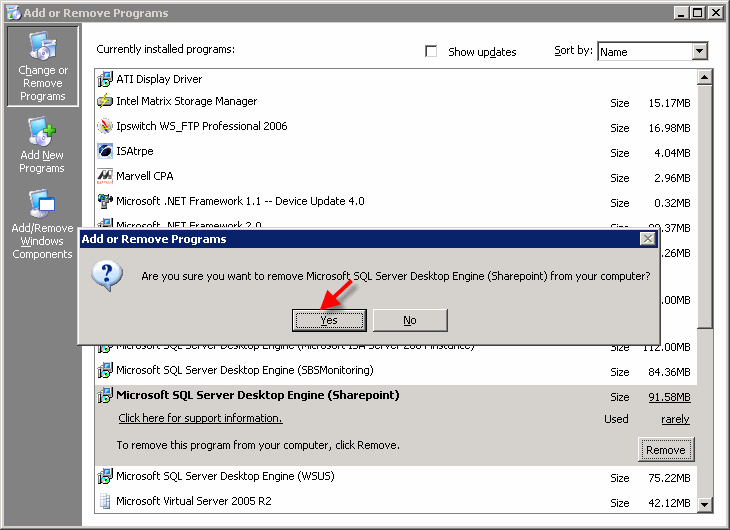Click No to cancel removal
730x530 pixels.
coord(410,320)
